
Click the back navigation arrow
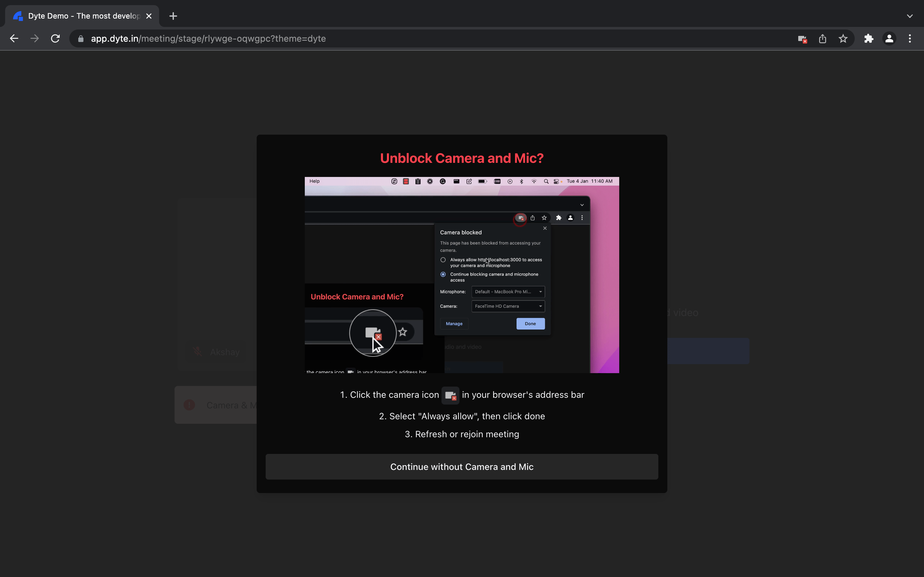[x=14, y=38]
